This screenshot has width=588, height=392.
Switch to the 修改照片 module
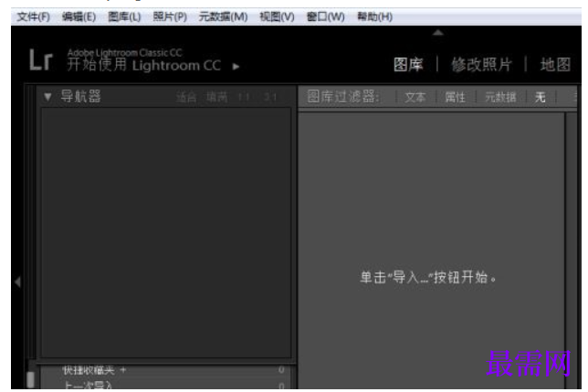point(481,65)
